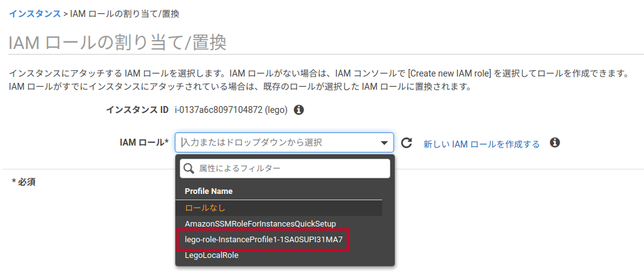
Task: Click the IAM ロールの割り当て/置換 page heading
Action: 118,43
